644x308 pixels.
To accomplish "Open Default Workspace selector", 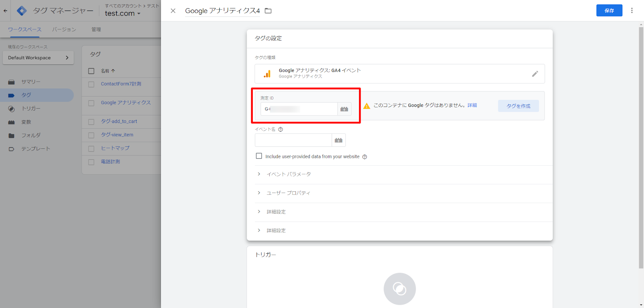I will pyautogui.click(x=38, y=57).
